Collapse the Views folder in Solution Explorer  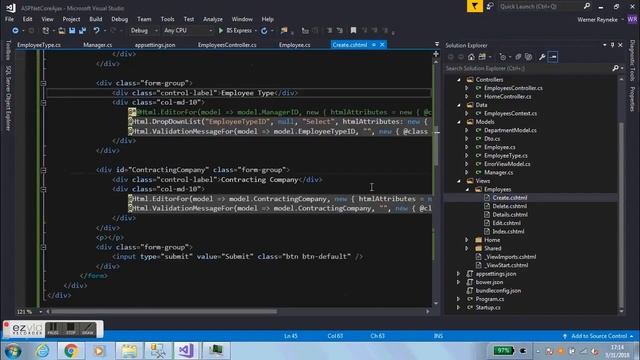coord(459,181)
